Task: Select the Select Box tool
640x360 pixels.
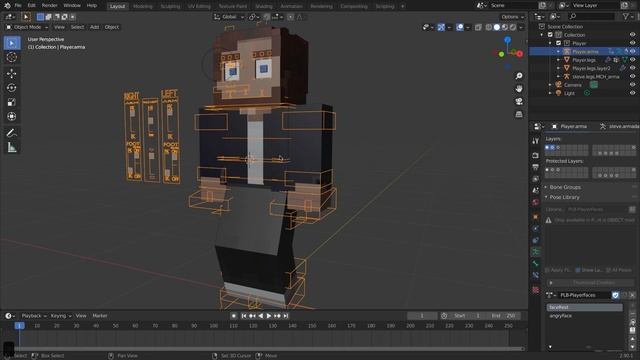Action: (x=12, y=43)
